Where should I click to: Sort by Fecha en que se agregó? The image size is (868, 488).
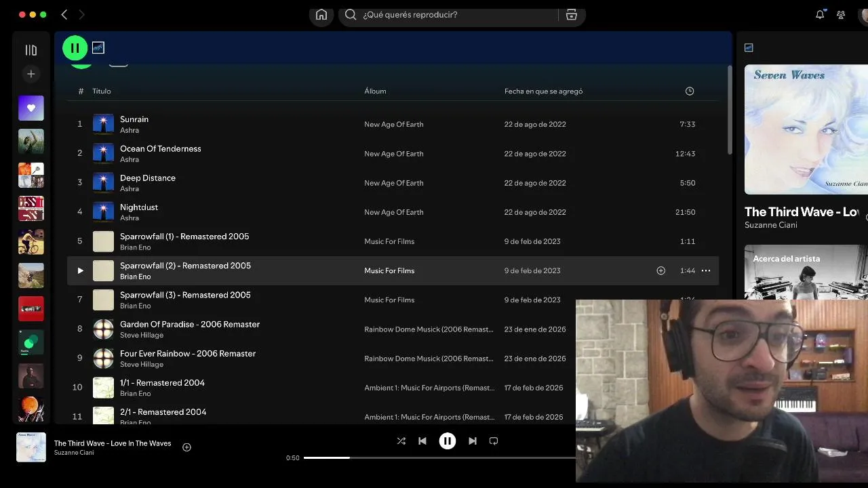click(x=543, y=91)
